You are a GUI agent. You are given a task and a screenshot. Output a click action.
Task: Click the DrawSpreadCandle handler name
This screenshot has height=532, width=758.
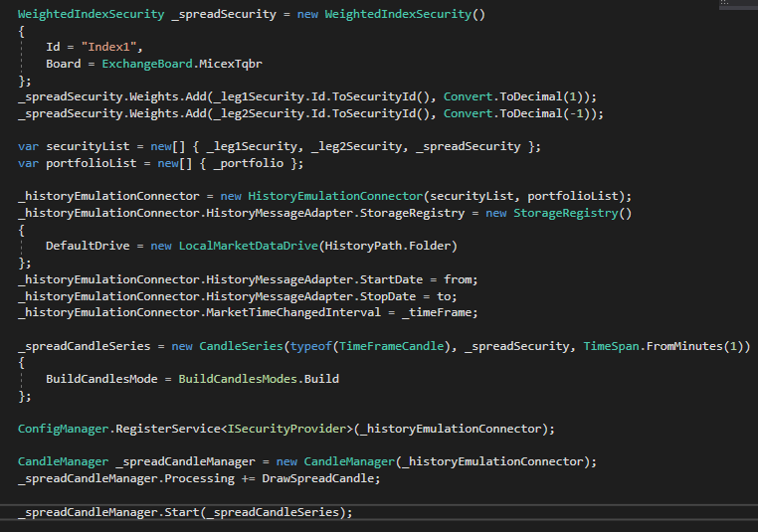pyautogui.click(x=317, y=478)
